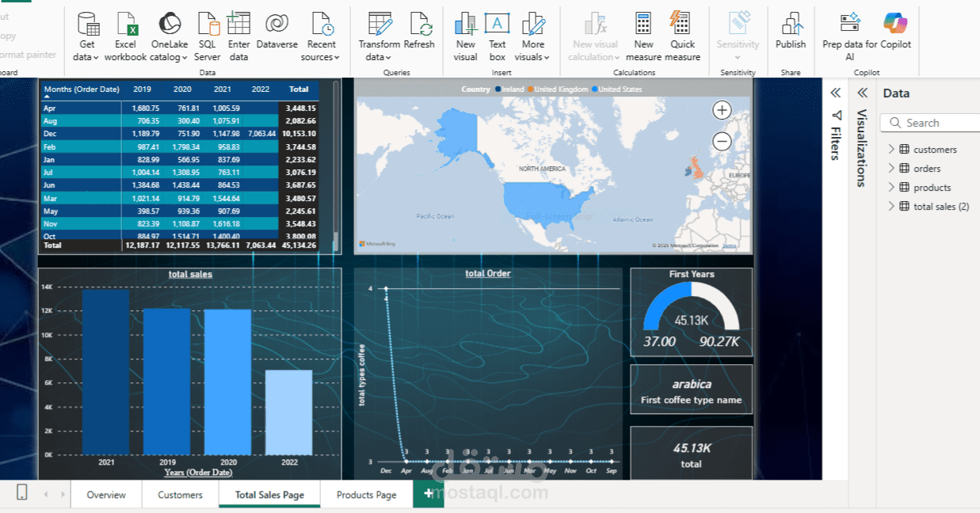Select the 2019 bar in total sales chart

tap(166, 382)
